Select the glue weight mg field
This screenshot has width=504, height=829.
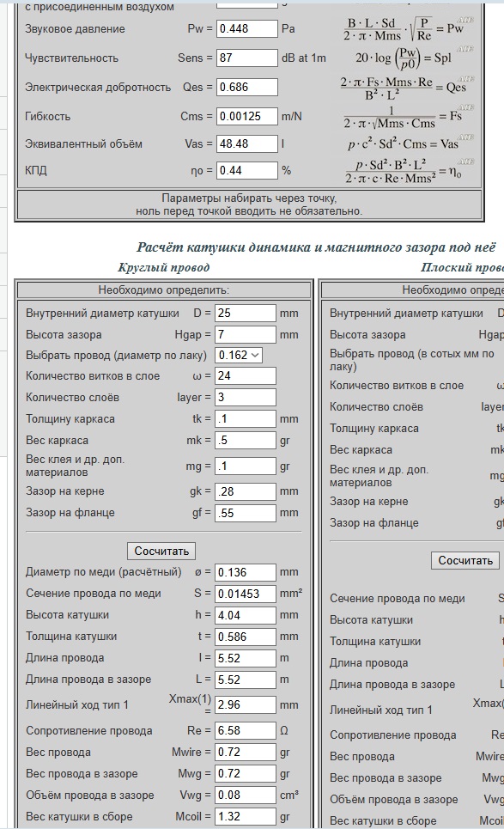click(x=246, y=466)
